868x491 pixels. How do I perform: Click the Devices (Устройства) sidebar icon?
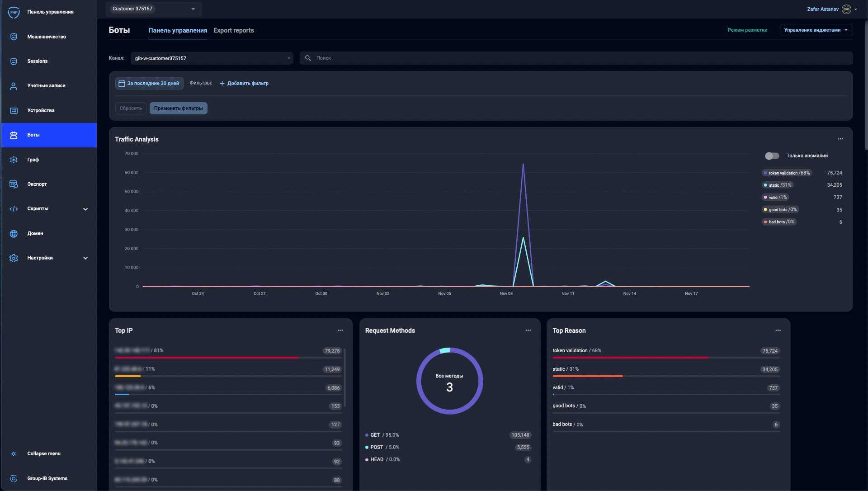click(14, 111)
